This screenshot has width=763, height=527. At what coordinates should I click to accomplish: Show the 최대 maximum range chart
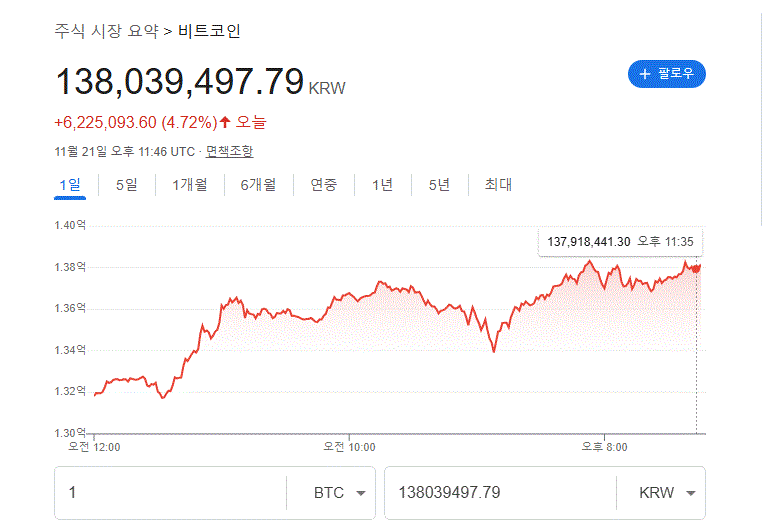(498, 185)
